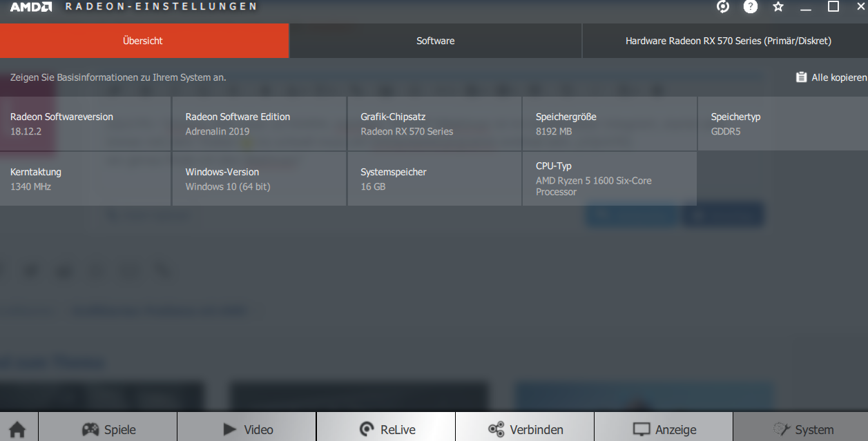Switch to the Software tab
The width and height of the screenshot is (868, 441).
tap(435, 41)
